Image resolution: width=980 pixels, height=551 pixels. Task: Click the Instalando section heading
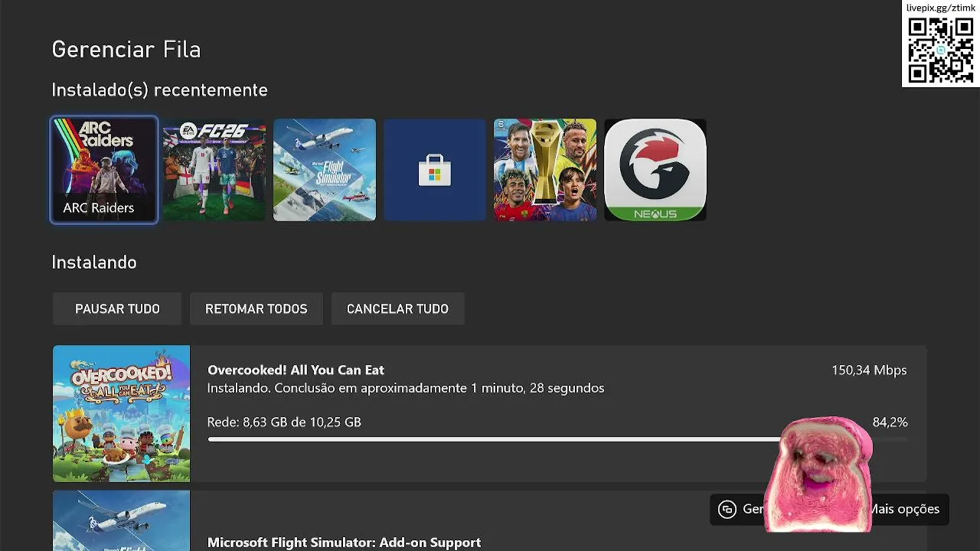coord(94,262)
